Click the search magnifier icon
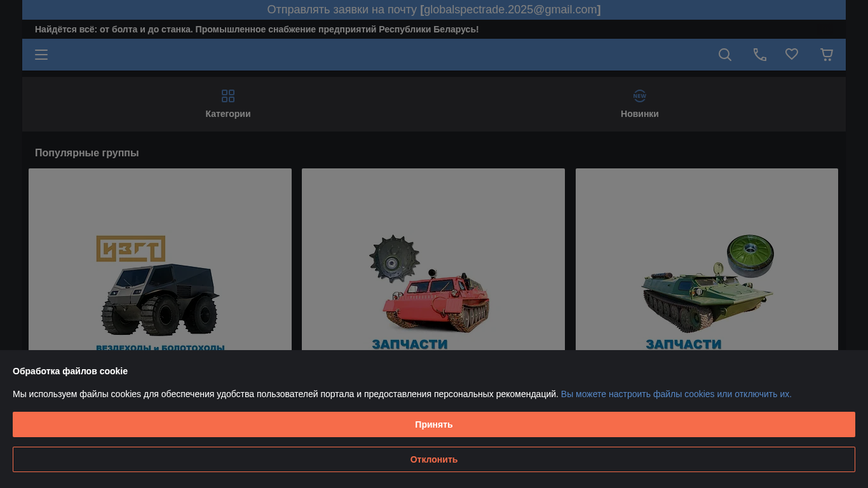 [x=725, y=55]
